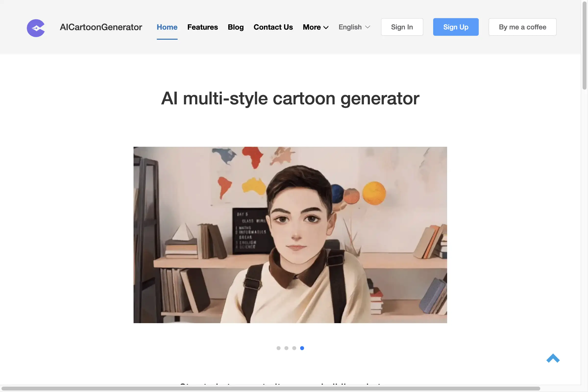Click the cartoon character thumbnail image
This screenshot has width=588, height=392.
coord(290,234)
